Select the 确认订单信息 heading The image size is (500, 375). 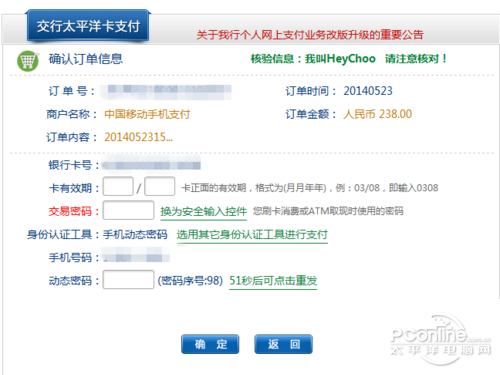(86, 59)
